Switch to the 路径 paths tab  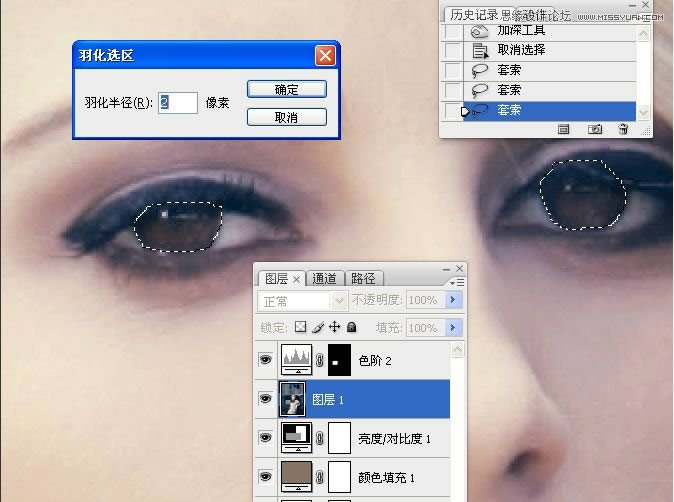[x=364, y=279]
